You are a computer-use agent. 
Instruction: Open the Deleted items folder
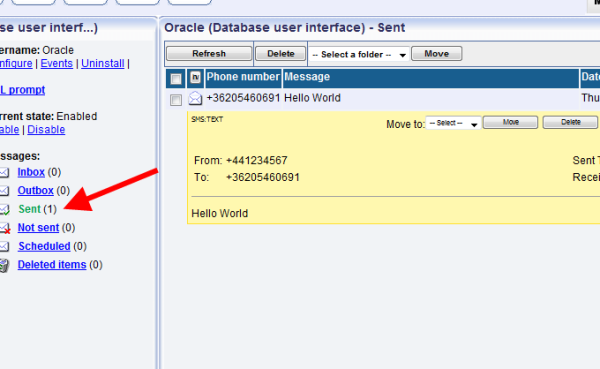[52, 265]
